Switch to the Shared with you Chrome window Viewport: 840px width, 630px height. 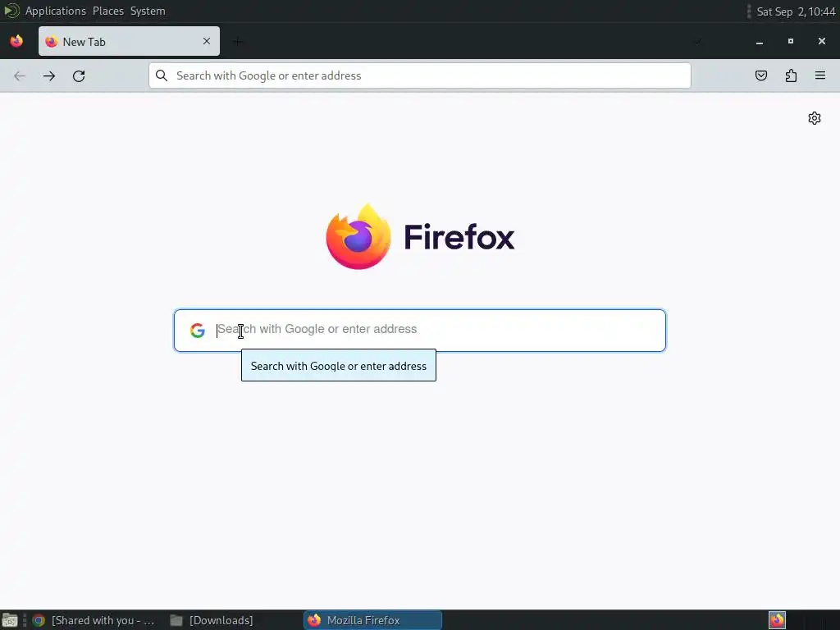94,620
